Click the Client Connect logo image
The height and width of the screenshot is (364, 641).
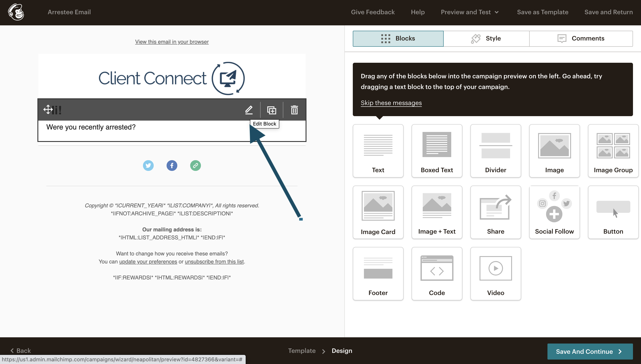point(172,78)
